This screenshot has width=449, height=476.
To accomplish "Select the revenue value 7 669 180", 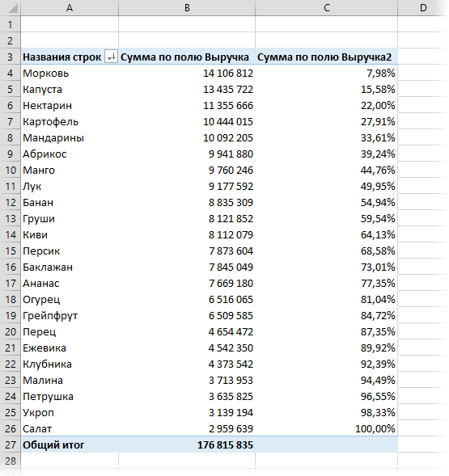I will click(187, 283).
